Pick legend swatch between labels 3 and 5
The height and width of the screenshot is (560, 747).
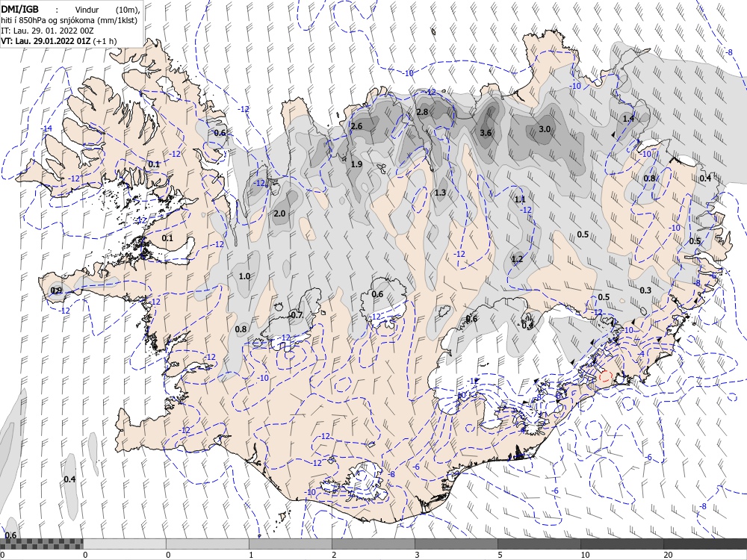click(456, 544)
